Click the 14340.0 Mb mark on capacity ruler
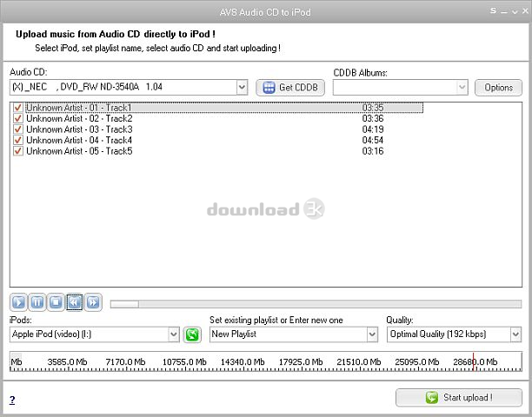 tap(243, 362)
